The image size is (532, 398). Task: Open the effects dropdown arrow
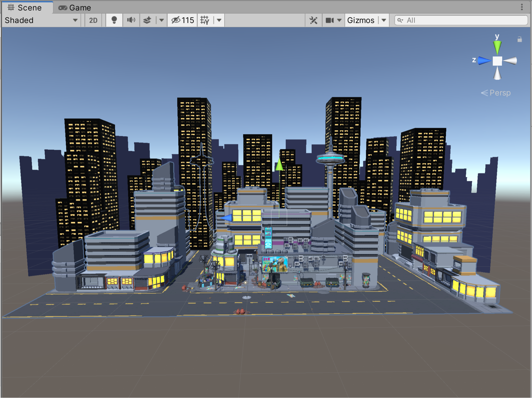coord(162,20)
